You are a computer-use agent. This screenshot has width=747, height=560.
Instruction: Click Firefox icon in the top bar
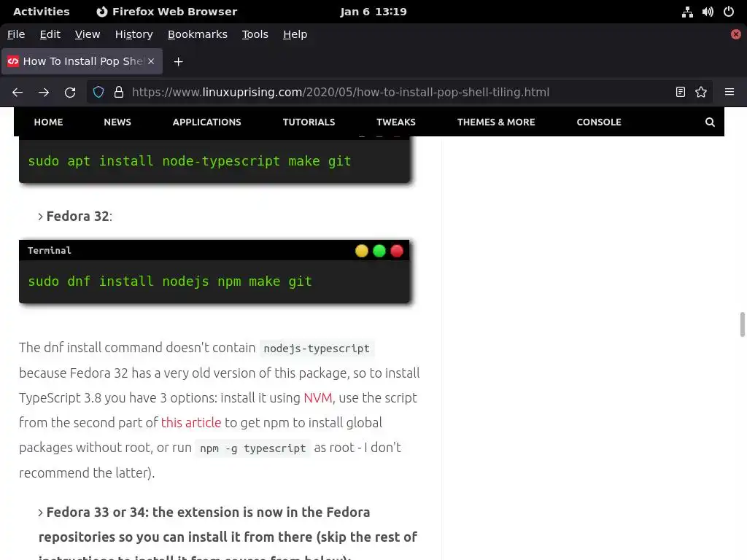pyautogui.click(x=102, y=12)
